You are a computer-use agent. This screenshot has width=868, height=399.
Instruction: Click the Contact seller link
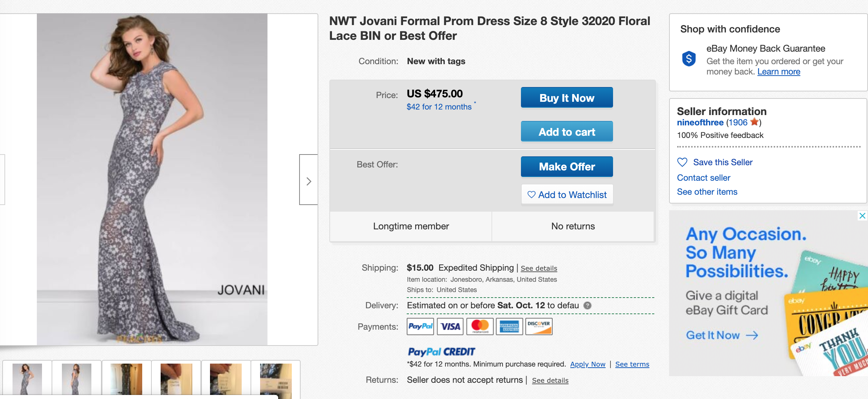[x=703, y=178]
